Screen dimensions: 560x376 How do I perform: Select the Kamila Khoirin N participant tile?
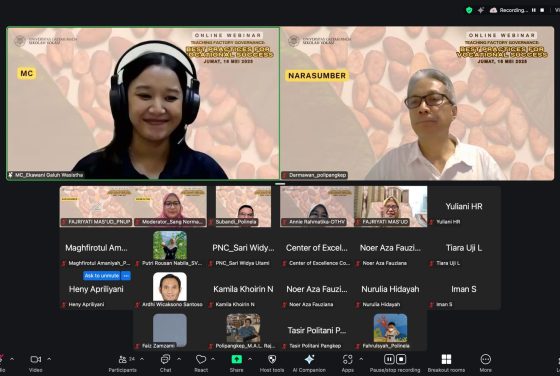pos(244,289)
